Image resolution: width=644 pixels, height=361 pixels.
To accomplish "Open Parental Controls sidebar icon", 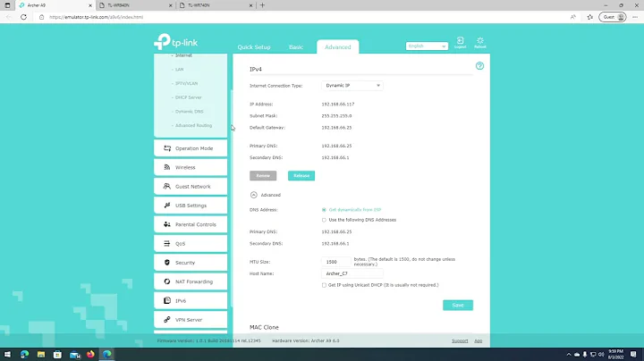I will [166, 224].
